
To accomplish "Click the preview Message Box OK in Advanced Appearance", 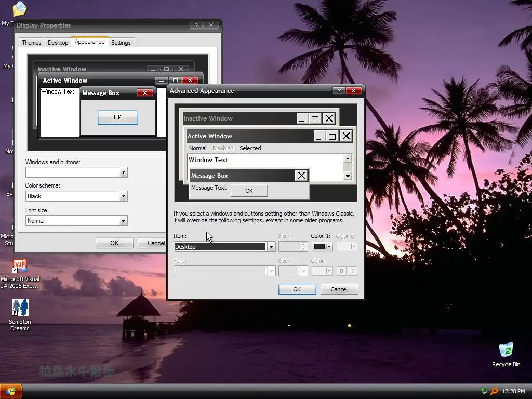I will click(249, 191).
